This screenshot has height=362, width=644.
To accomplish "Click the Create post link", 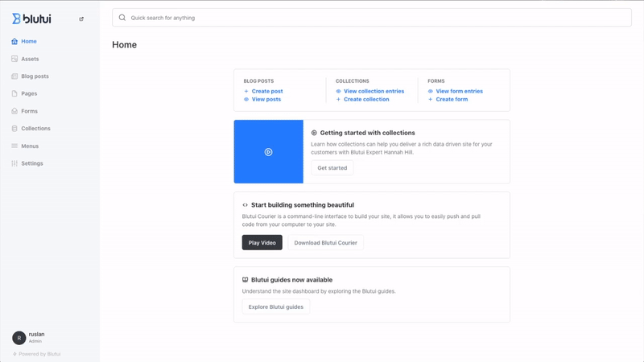I will [266, 91].
